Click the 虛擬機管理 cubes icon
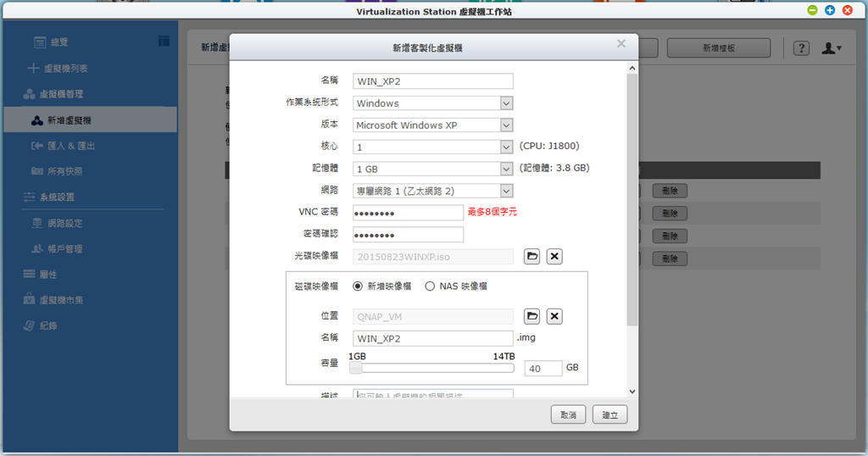The height and width of the screenshot is (456, 868). pos(30,94)
